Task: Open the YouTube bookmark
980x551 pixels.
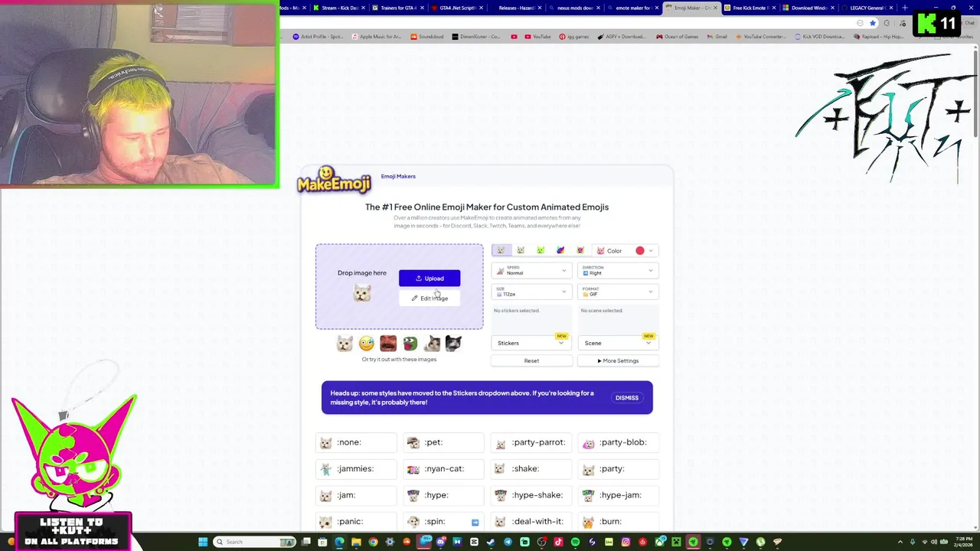Action: (537, 37)
